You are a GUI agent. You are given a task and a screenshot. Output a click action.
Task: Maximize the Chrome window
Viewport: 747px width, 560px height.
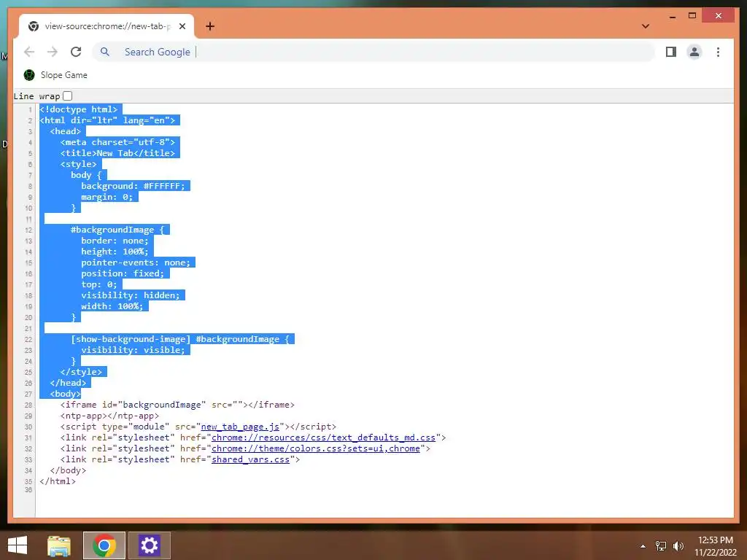(692, 16)
